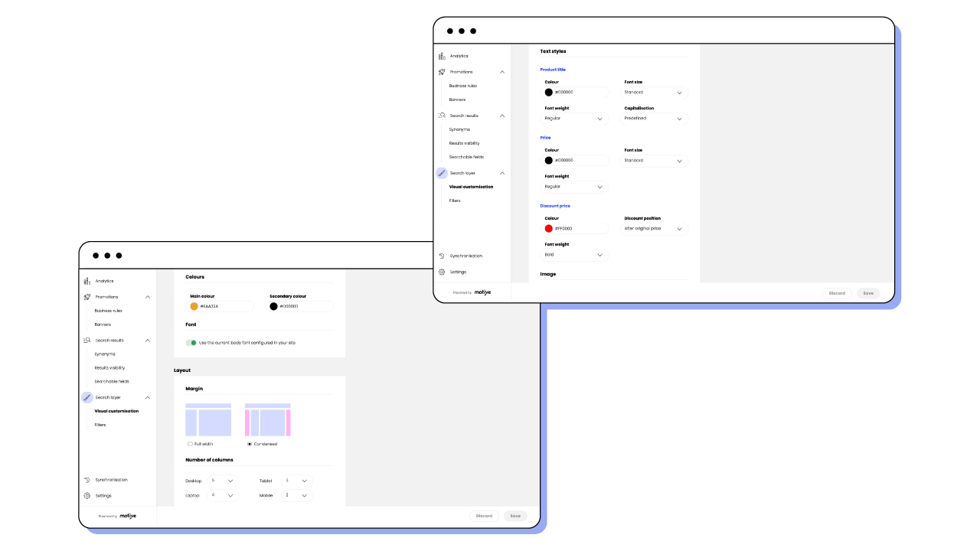
Task: Open the Desktop number of columns dropdown
Action: coord(222,481)
